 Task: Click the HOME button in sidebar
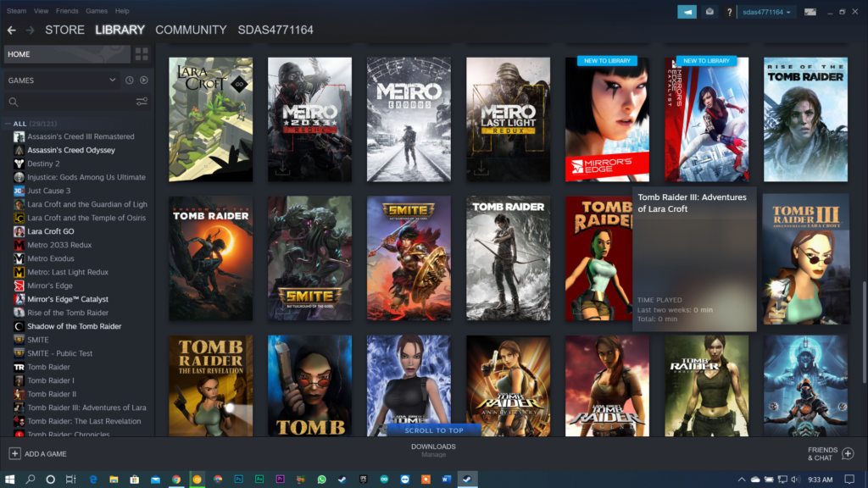coord(67,54)
